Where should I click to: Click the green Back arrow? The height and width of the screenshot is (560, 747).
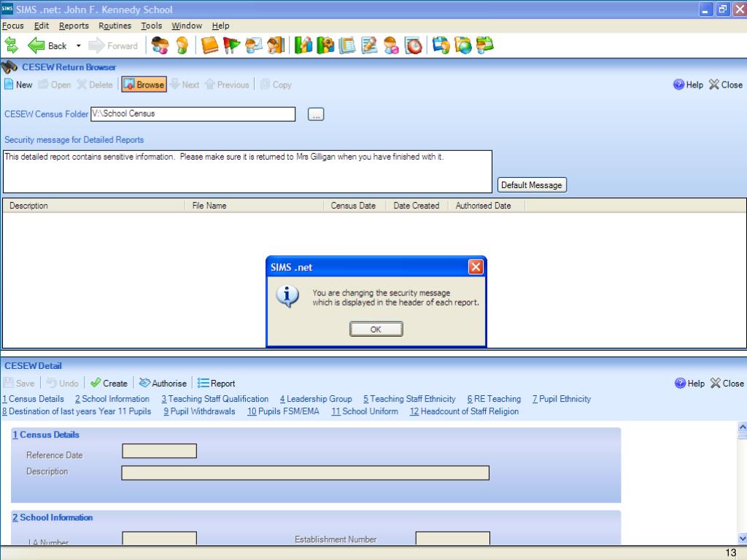pos(36,46)
